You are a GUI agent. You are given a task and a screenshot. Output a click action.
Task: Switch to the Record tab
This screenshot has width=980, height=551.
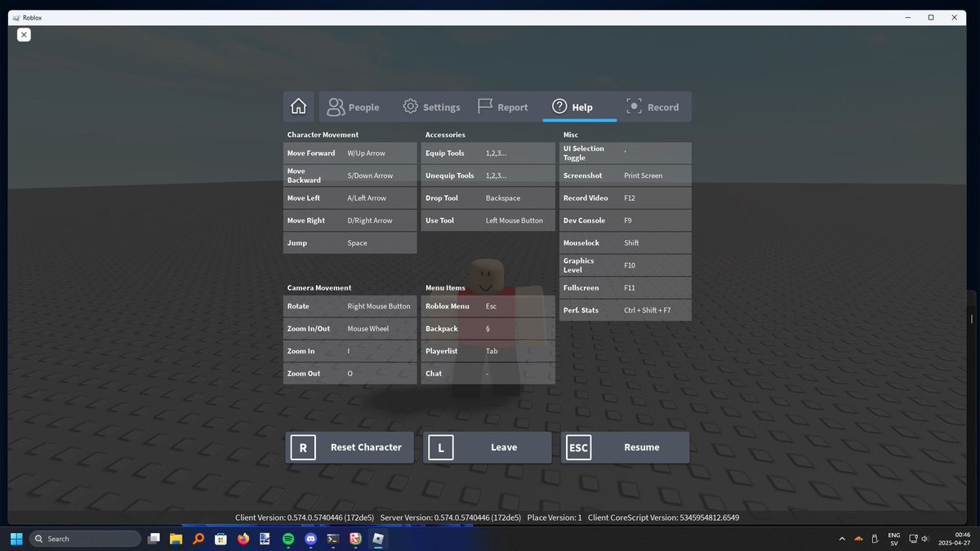point(653,107)
